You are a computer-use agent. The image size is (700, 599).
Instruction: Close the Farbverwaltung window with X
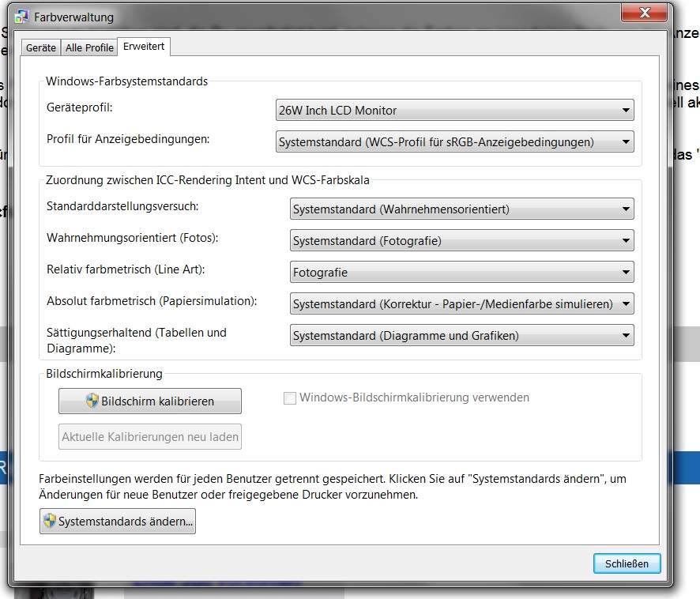pos(644,13)
